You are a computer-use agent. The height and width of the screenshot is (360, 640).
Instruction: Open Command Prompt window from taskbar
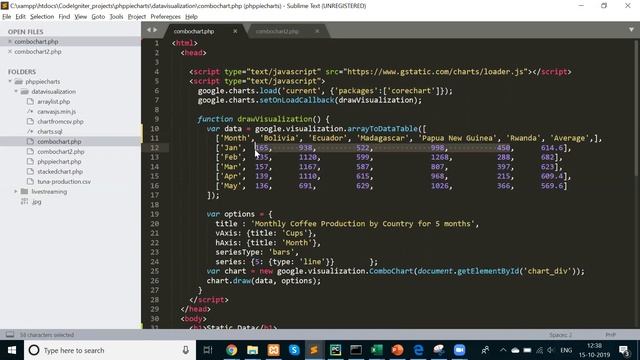pyautogui.click(x=356, y=350)
